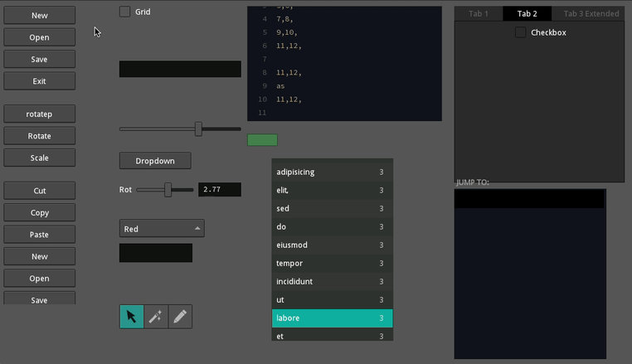
Task: Click the Scale button
Action: (x=39, y=158)
